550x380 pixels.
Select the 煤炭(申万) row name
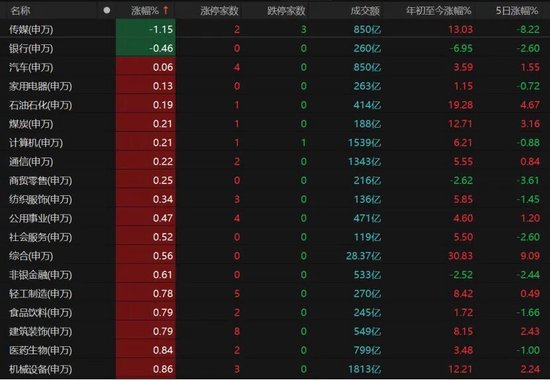point(31,124)
